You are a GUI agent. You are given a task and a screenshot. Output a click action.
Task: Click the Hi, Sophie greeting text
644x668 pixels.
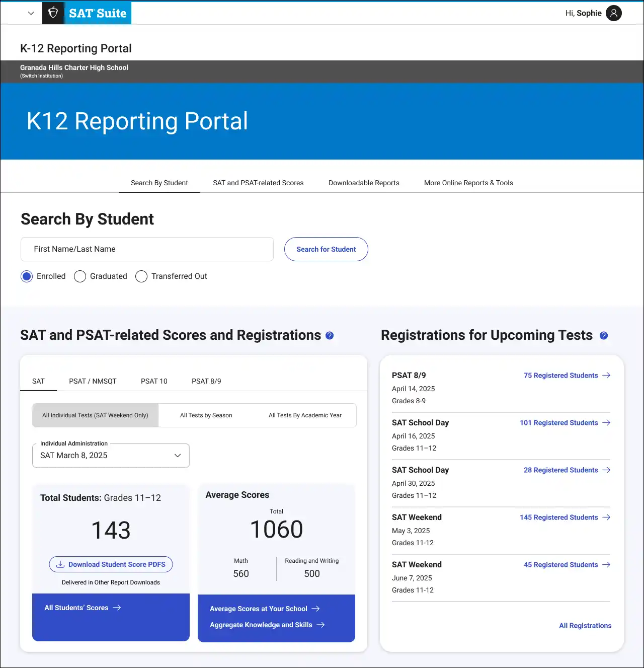pos(583,13)
